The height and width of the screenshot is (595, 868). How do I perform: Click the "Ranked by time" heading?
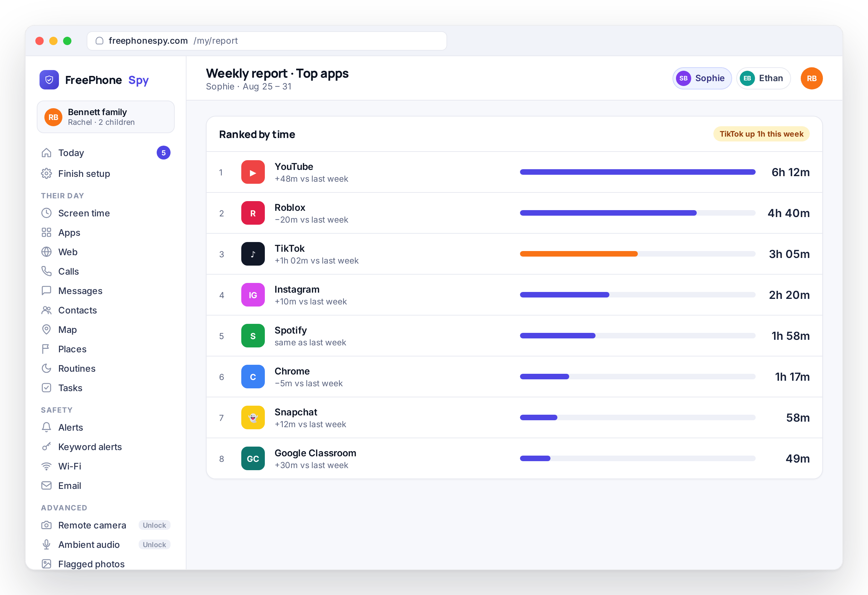(257, 135)
